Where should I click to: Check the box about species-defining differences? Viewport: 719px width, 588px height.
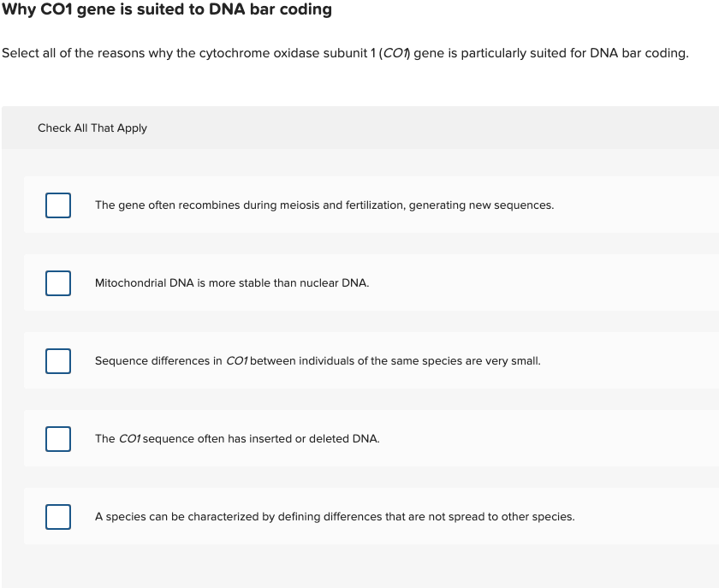coord(57,516)
